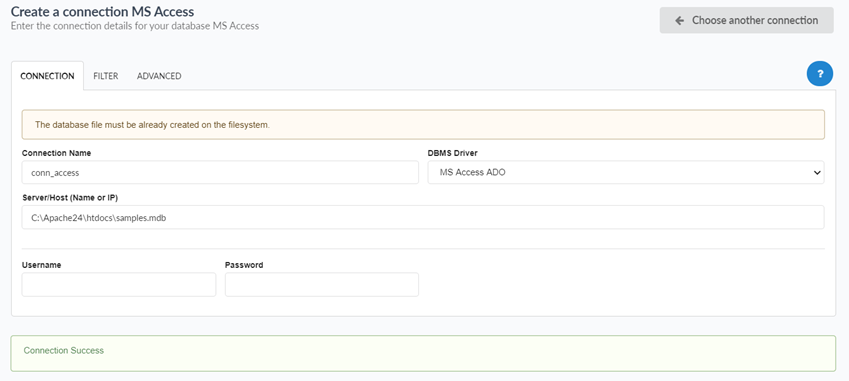This screenshot has height=381, width=849.
Task: Click the Choose another connection button
Action: [747, 21]
